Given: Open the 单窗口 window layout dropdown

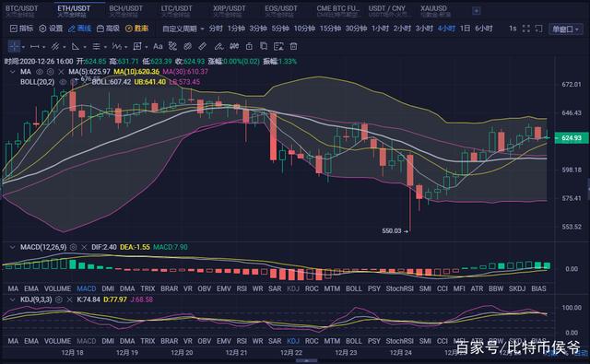Looking at the screenshot, I should (x=565, y=29).
